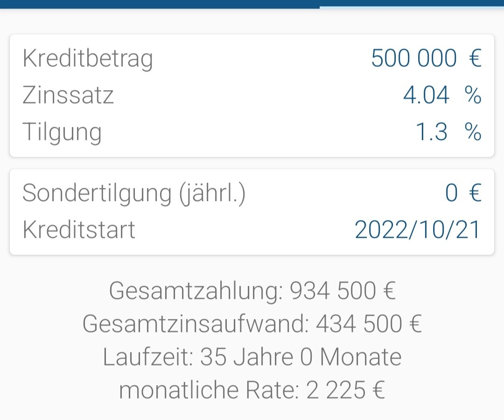504x420 pixels.
Task: Tap the Kreditbetrag amount 500 000
Action: (413, 59)
